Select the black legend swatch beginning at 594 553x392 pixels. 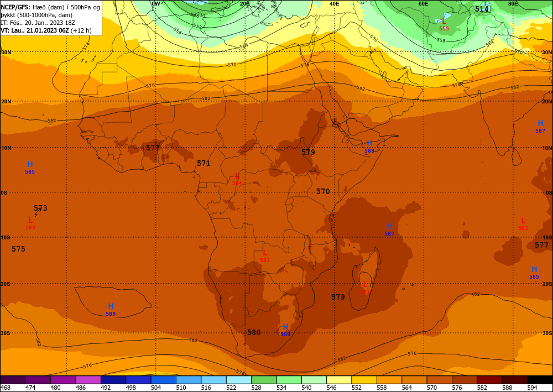coord(540,380)
